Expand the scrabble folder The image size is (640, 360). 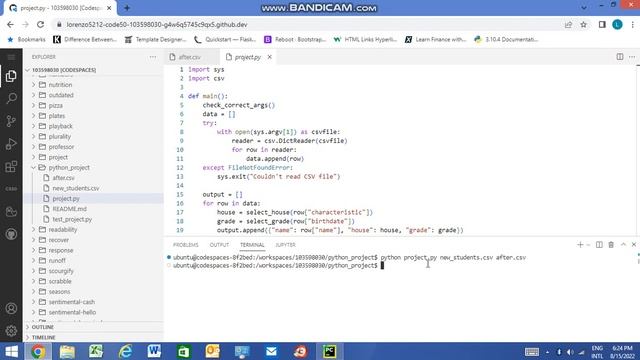[x=60, y=281]
